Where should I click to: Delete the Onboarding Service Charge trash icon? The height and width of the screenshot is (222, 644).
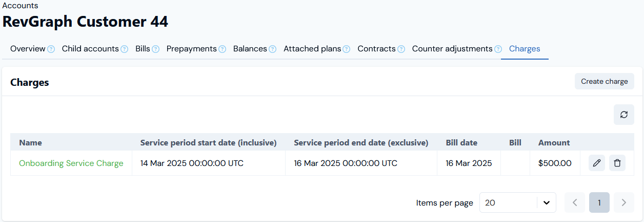coord(617,163)
